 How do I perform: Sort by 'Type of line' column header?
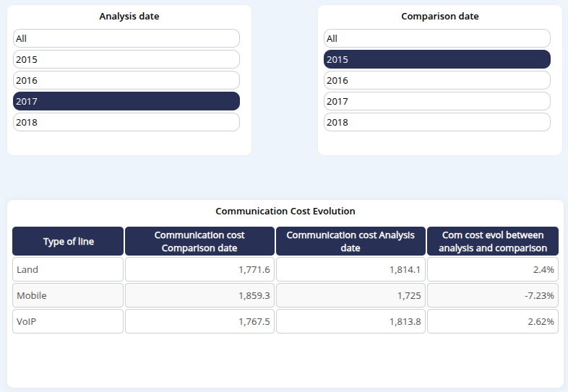(x=68, y=241)
